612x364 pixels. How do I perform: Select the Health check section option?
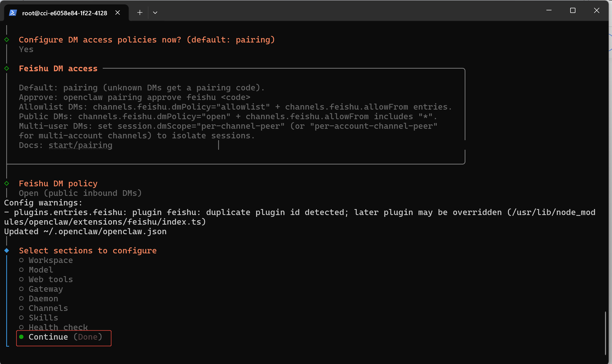coord(54,327)
